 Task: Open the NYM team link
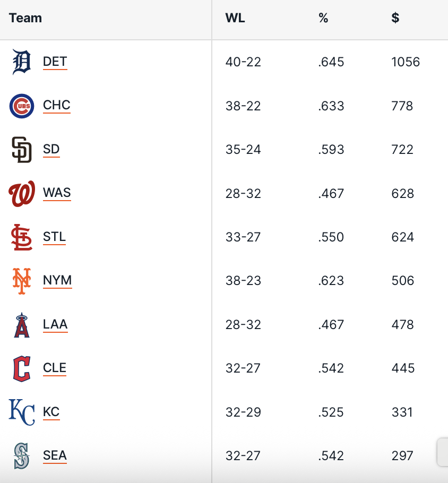(x=57, y=280)
